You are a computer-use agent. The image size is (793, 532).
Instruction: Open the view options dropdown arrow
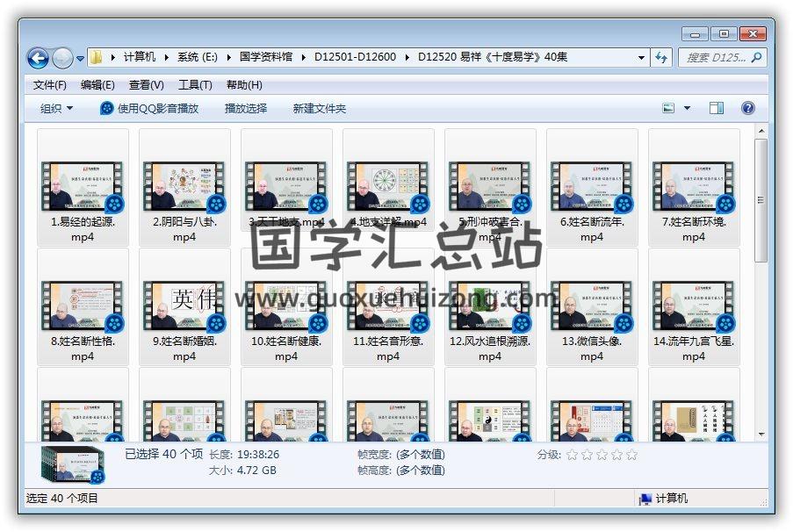[687, 108]
